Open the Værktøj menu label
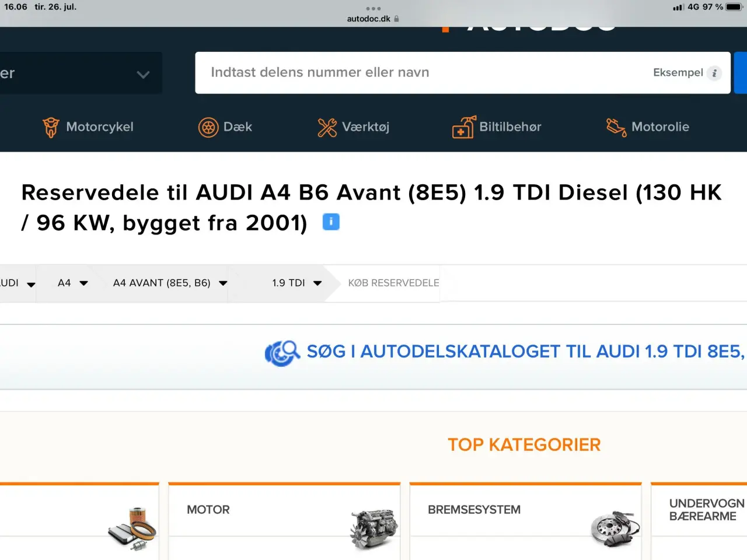The height and width of the screenshot is (560, 747). (365, 127)
